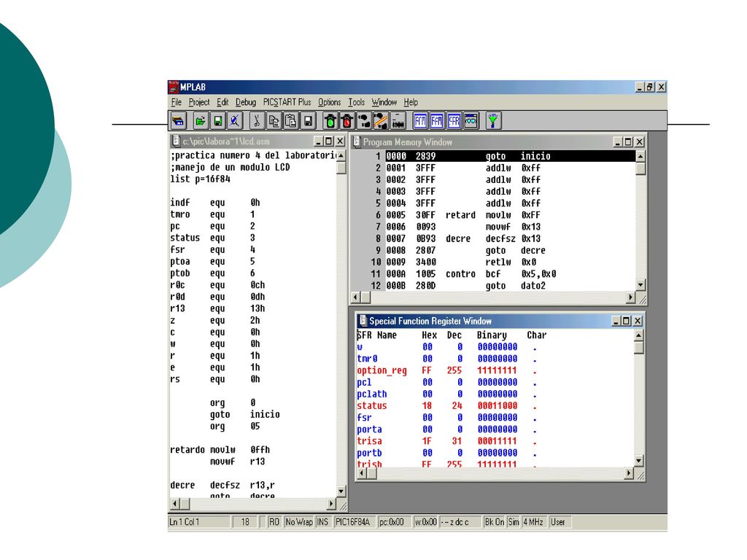Open the SFR window toolbar icon
This screenshot has width=747, height=560.
point(454,121)
